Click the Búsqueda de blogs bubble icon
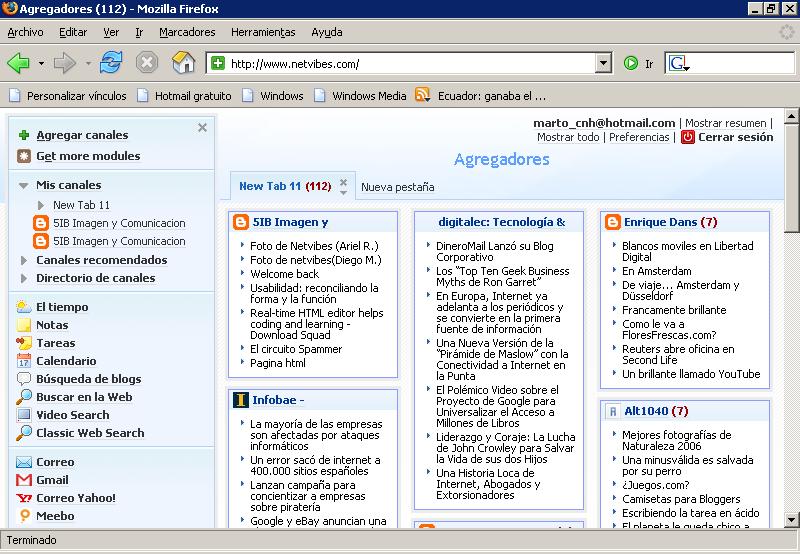Screen dimensions: 800x554 tap(23, 379)
